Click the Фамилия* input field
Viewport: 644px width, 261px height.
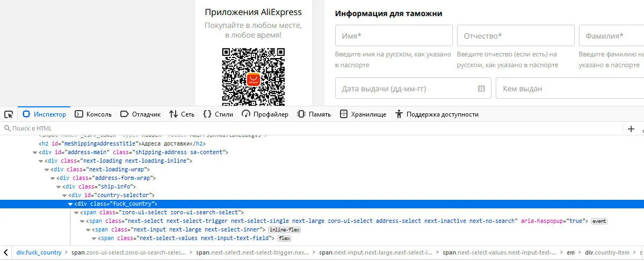pos(612,35)
